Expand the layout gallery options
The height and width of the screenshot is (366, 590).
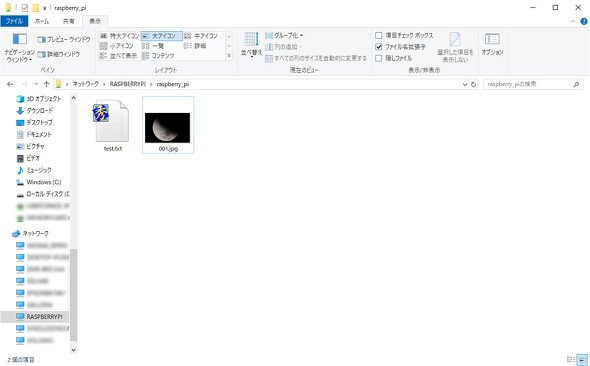coord(229,56)
